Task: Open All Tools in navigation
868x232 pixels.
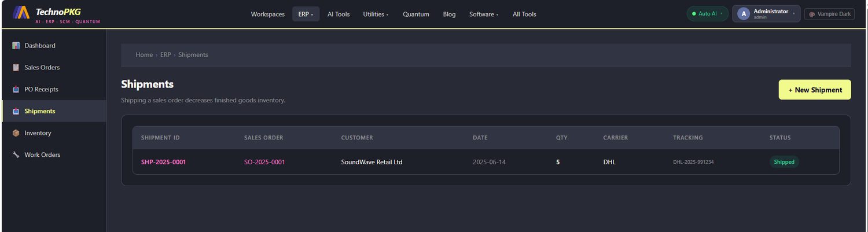Action: click(524, 14)
